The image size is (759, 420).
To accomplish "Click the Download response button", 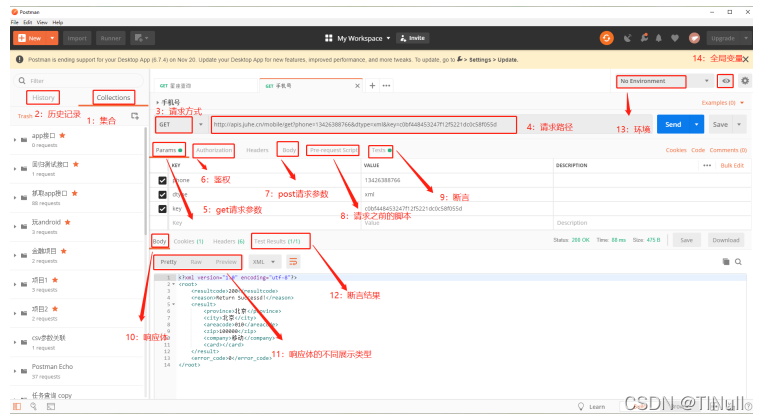I will pyautogui.click(x=726, y=240).
